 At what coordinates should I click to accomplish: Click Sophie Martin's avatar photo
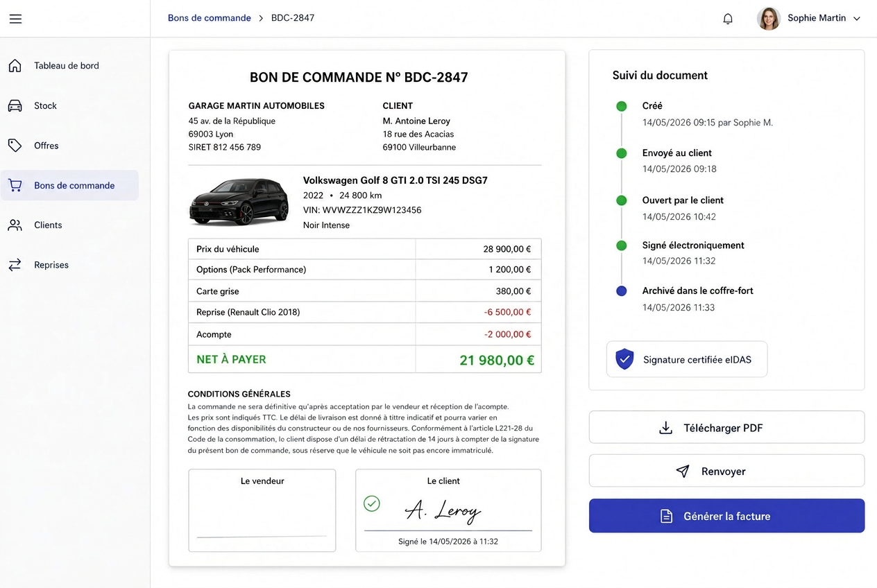click(769, 19)
